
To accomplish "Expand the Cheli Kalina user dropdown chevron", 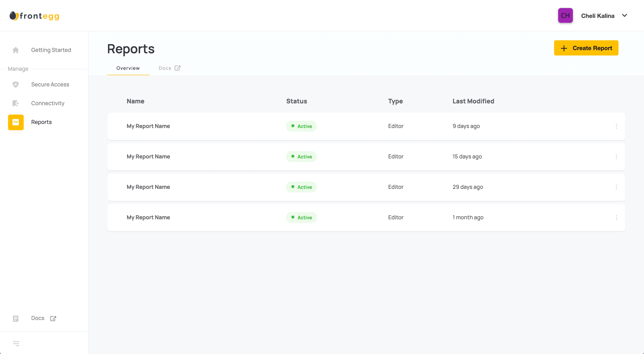I will click(x=625, y=15).
